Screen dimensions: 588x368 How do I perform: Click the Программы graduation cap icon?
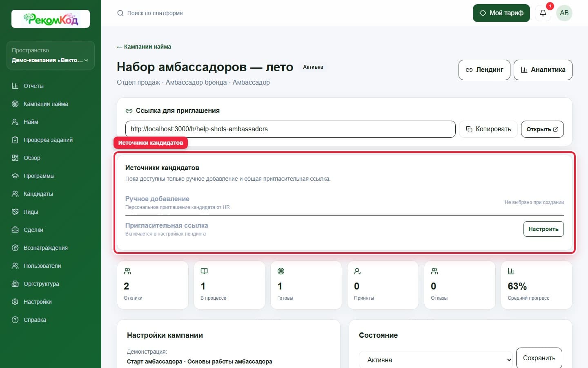tap(15, 176)
